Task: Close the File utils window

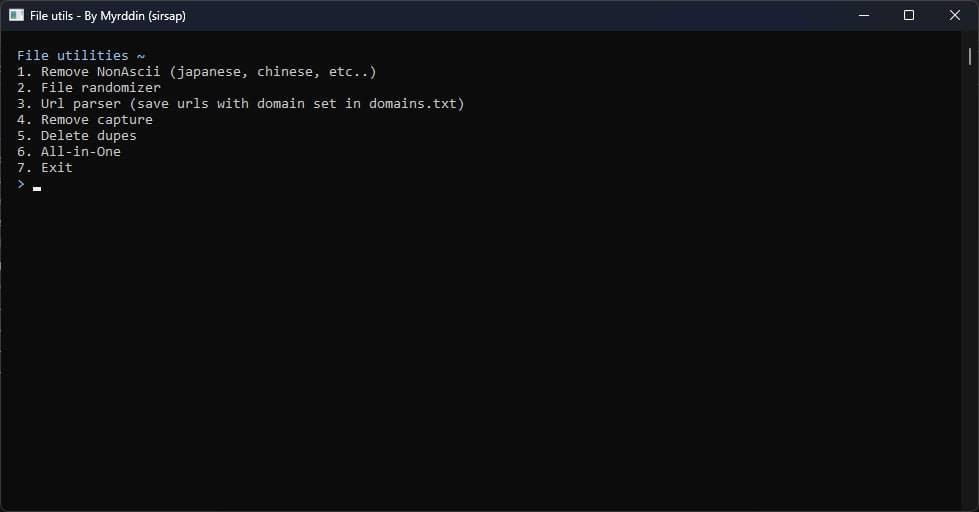Action: [x=955, y=15]
